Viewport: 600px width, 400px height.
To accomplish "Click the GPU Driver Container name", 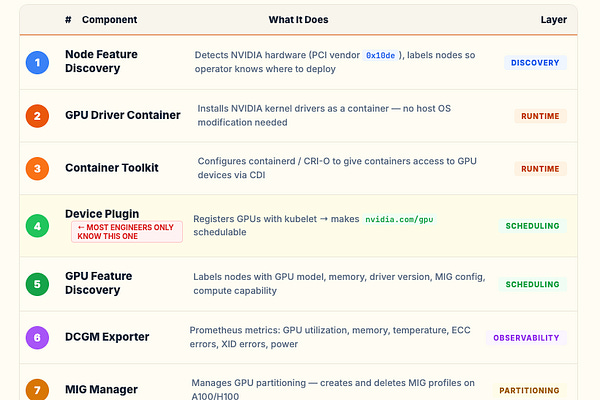I will point(123,115).
